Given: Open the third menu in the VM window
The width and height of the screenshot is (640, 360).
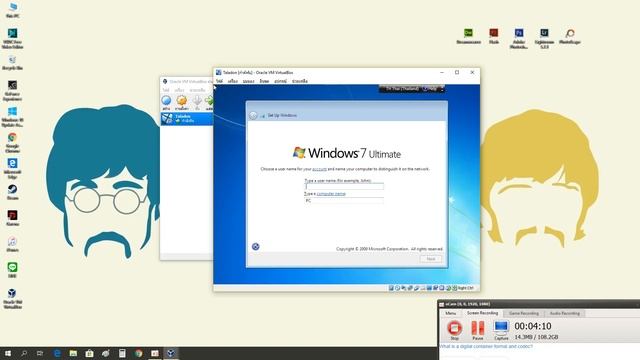Looking at the screenshot, I should point(248,81).
